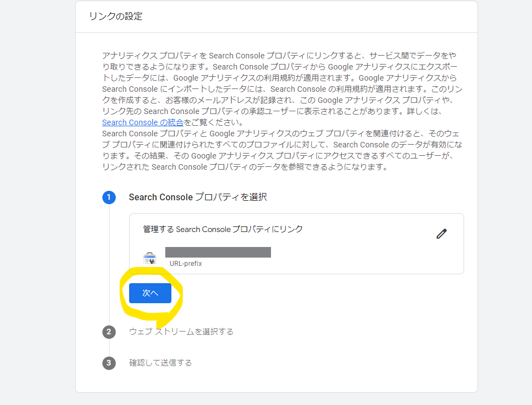Select the redacted grey property name bar

click(x=218, y=253)
